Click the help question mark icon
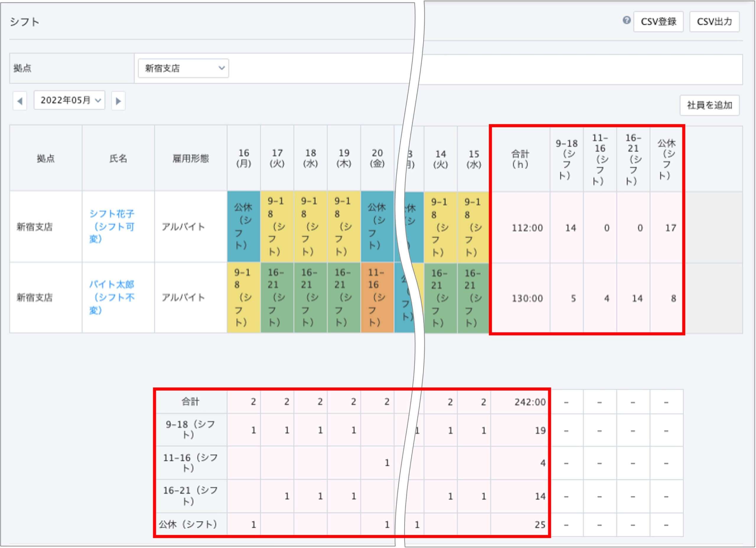This screenshot has height=548, width=756. [x=626, y=20]
